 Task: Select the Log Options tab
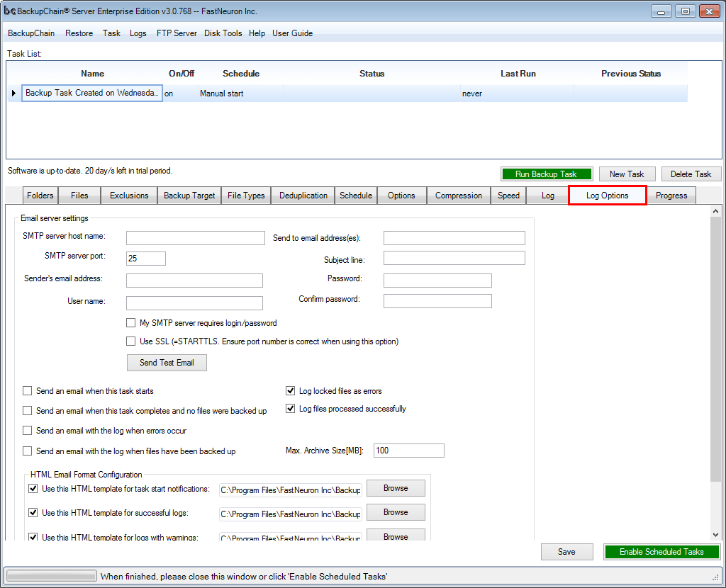[x=608, y=196]
